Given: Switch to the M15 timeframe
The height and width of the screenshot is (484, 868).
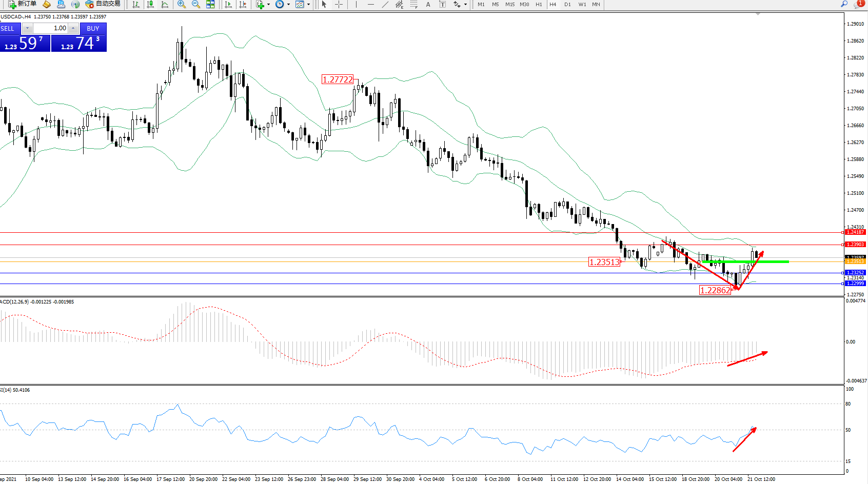Looking at the screenshot, I should coord(509,4).
